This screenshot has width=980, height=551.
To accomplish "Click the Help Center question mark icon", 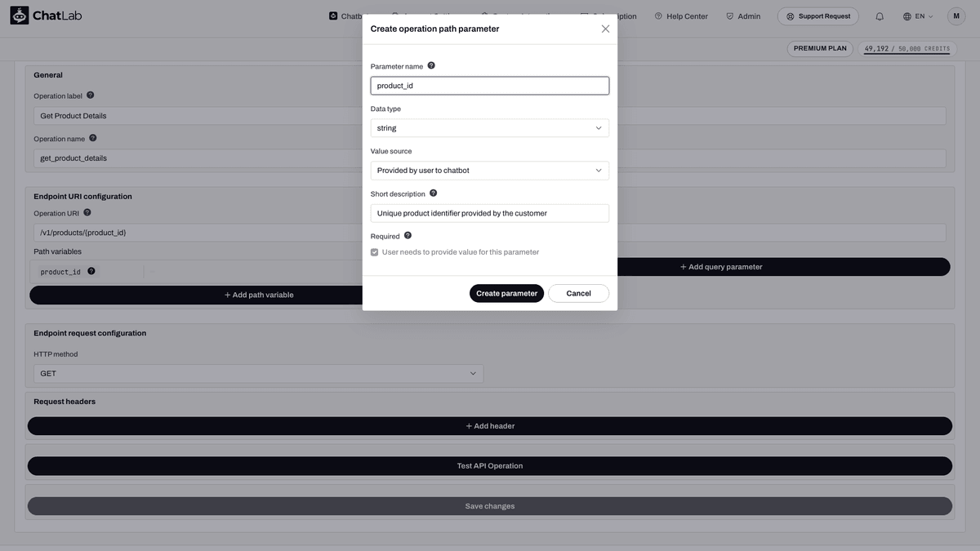I will (x=659, y=16).
